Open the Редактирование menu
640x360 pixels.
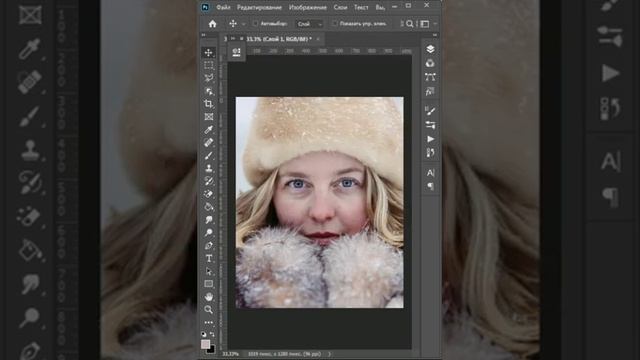259,7
